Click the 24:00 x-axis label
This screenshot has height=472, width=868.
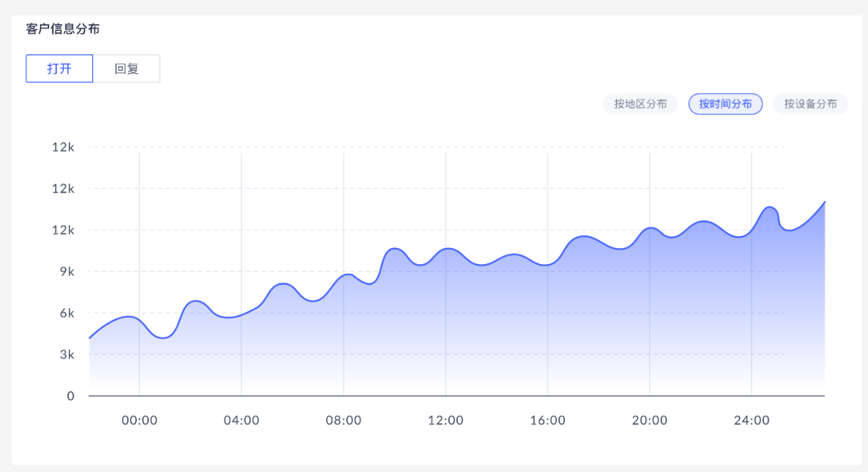point(751,421)
